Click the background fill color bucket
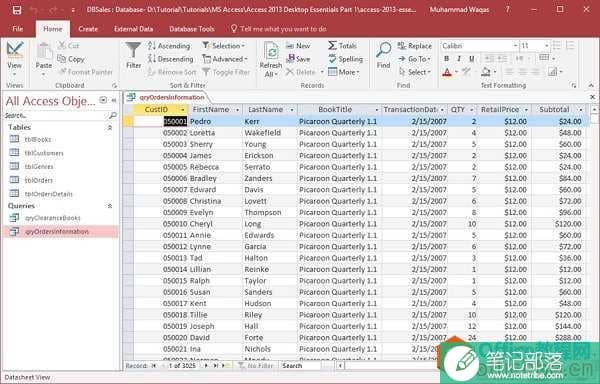Image resolution: width=600 pixels, height=384 pixels. pyautogui.click(x=486, y=72)
